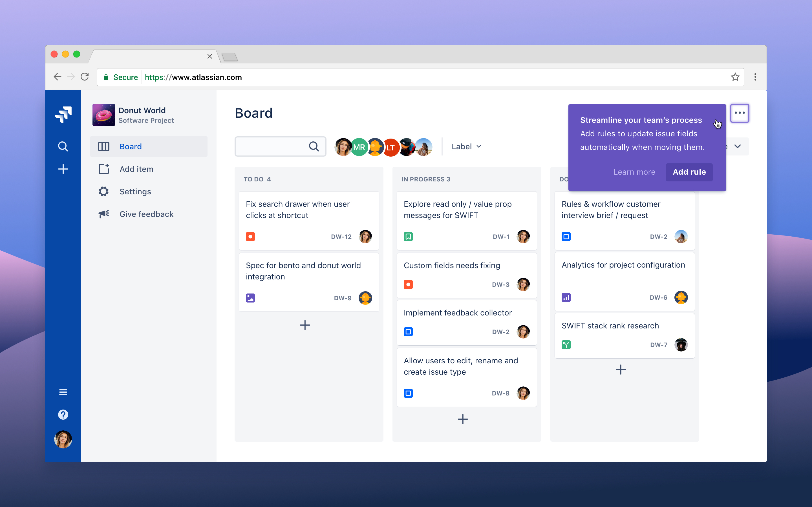The width and height of the screenshot is (812, 507).
Task: Open the dropdown chevron behind the popup
Action: pos(738,146)
